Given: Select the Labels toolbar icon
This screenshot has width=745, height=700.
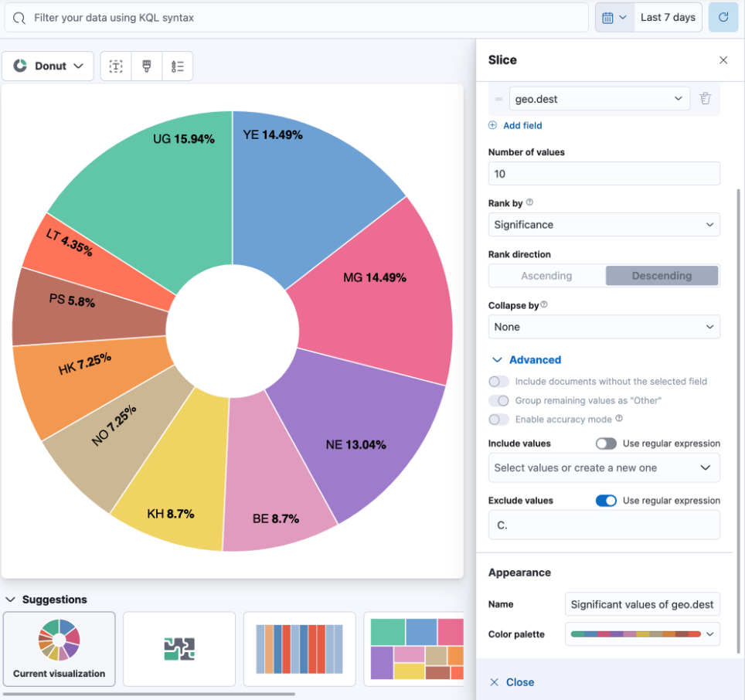Looking at the screenshot, I should click(x=116, y=66).
